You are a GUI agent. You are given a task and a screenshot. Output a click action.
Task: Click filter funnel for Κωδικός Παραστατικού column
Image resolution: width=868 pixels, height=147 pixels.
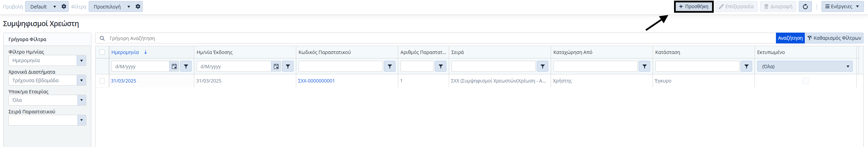[390, 67]
